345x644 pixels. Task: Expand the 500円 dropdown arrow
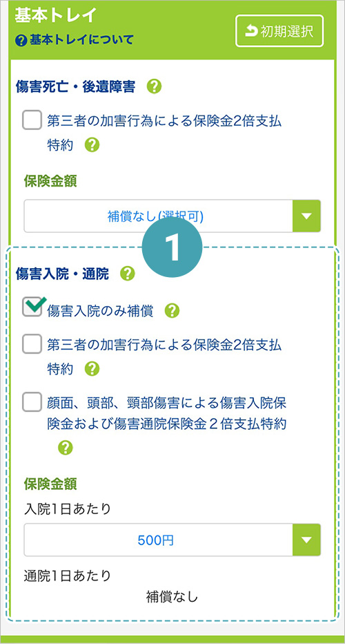[x=306, y=540]
